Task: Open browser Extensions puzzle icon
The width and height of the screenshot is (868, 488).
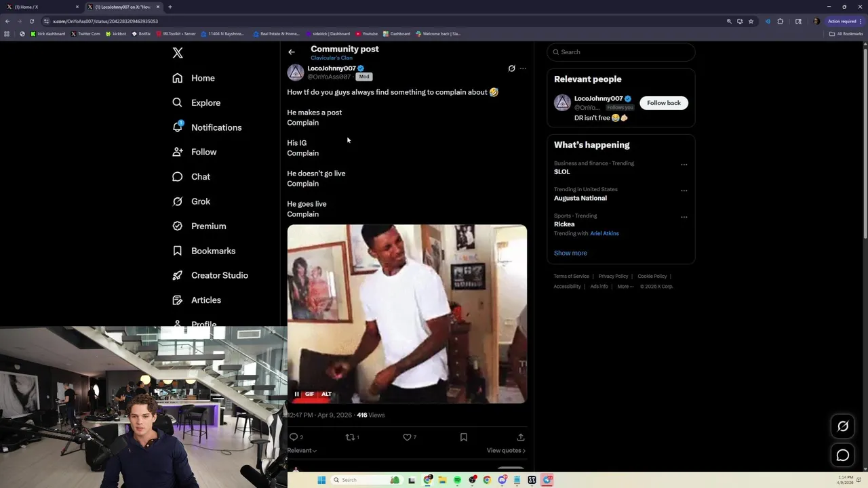Action: (x=781, y=21)
